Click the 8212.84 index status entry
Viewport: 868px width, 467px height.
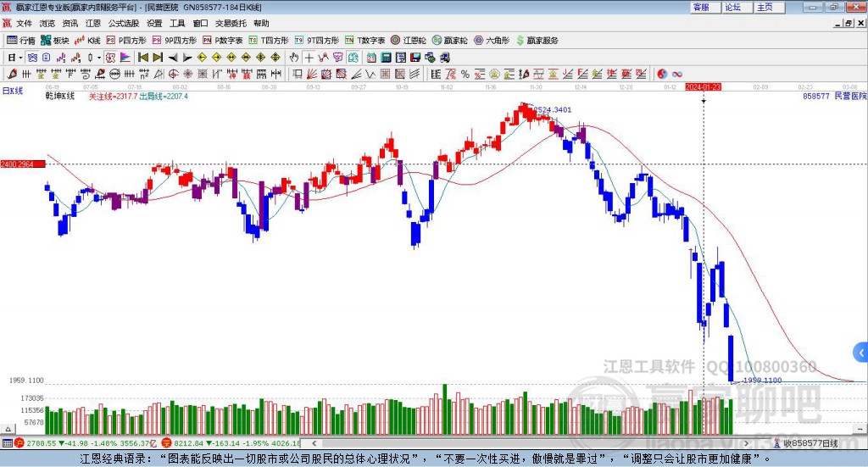231,443
